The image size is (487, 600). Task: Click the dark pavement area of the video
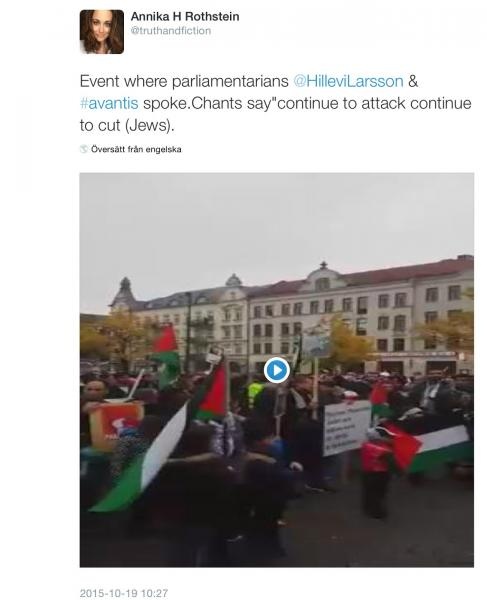(383, 532)
